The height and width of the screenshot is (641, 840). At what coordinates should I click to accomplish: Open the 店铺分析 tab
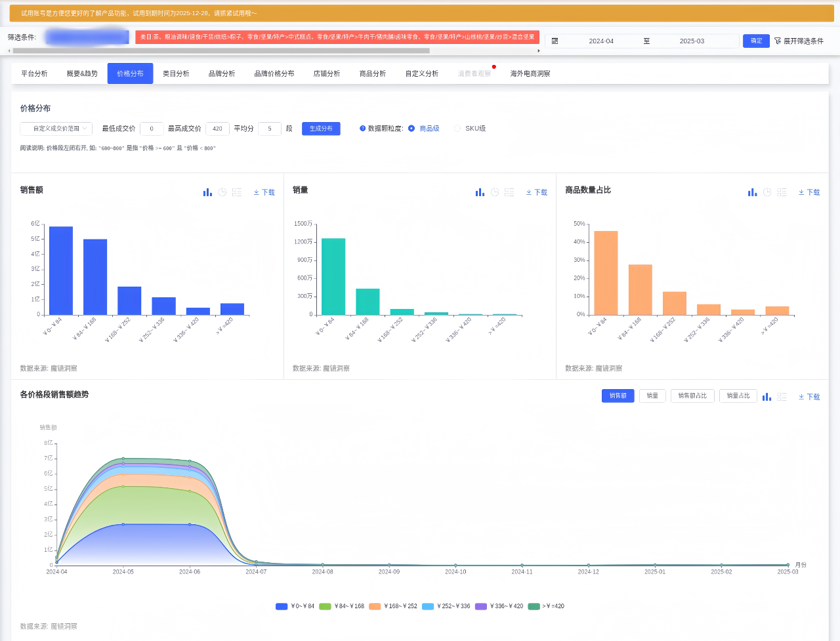click(327, 73)
